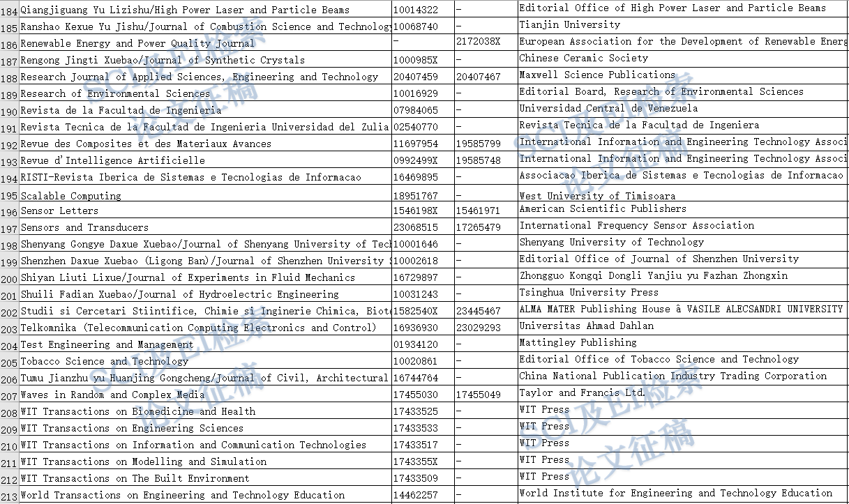
Task: Select the Tianjin University publisher cell
Action: click(x=569, y=25)
